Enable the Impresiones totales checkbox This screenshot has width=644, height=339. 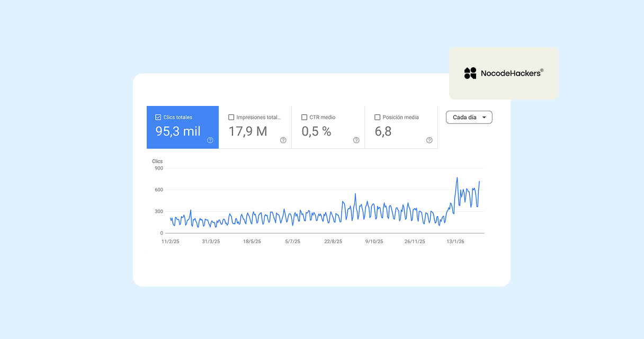(231, 118)
